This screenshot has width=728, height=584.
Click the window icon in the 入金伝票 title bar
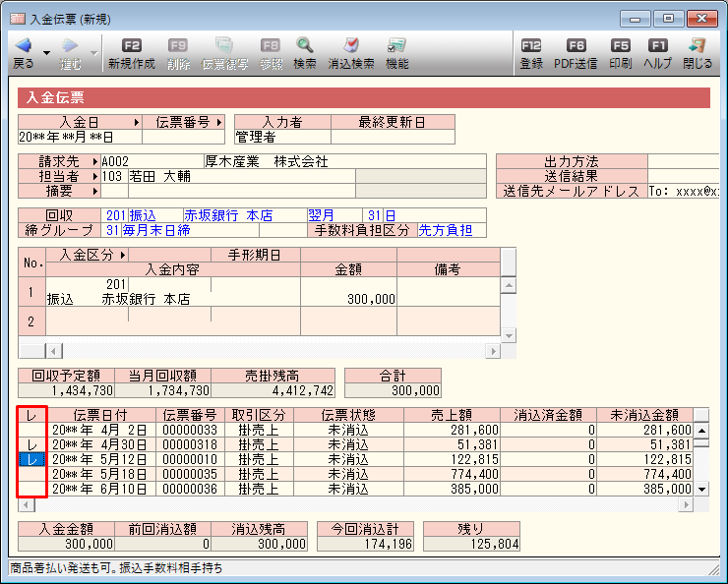click(x=18, y=19)
